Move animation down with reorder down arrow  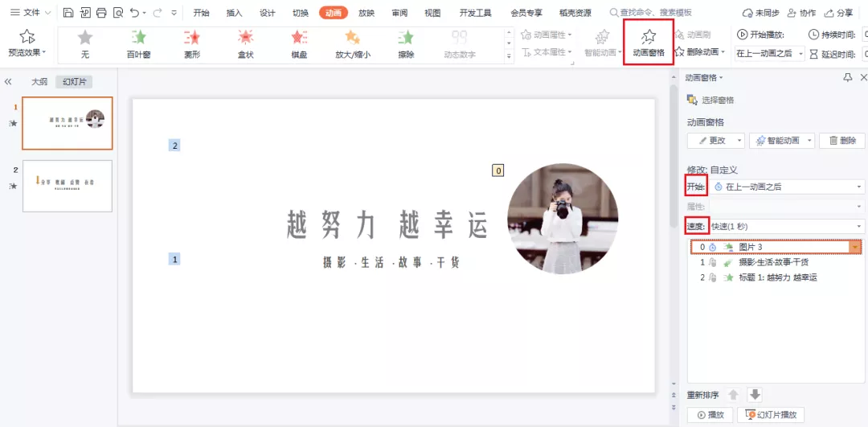point(755,395)
